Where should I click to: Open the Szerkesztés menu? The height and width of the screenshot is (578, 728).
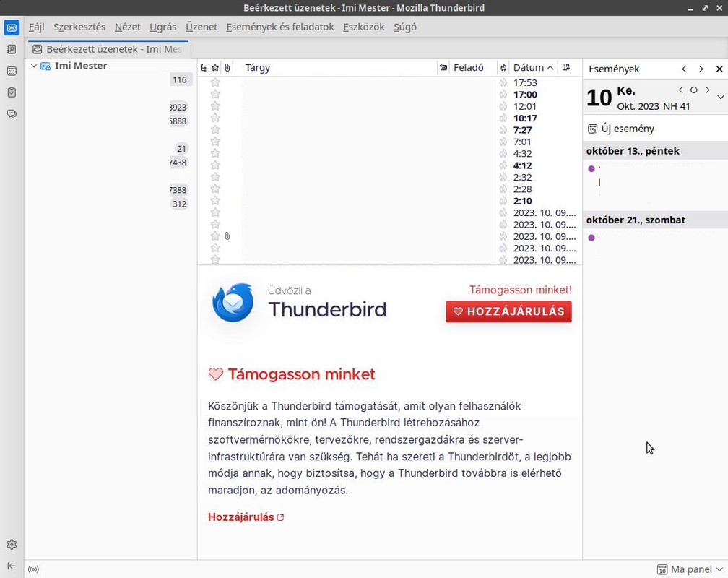point(79,27)
